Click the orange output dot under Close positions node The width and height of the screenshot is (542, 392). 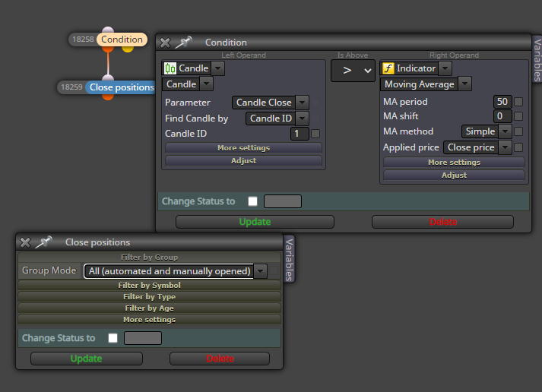[108, 97]
